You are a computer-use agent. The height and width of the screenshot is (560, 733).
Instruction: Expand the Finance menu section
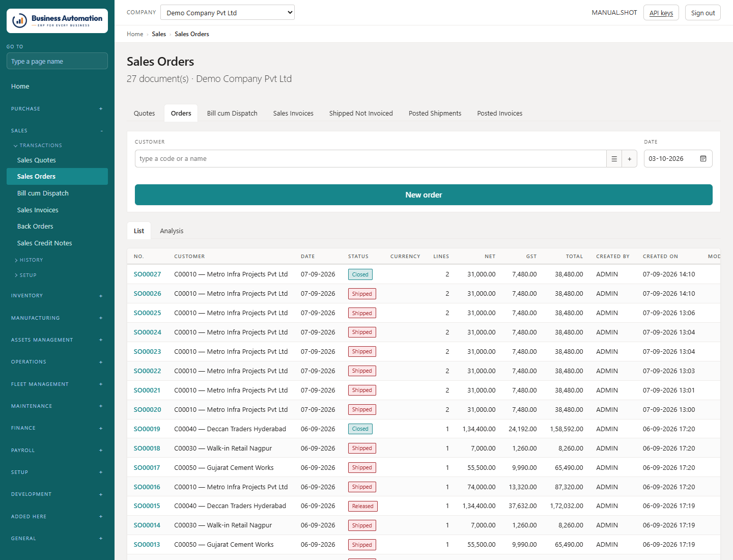point(57,428)
